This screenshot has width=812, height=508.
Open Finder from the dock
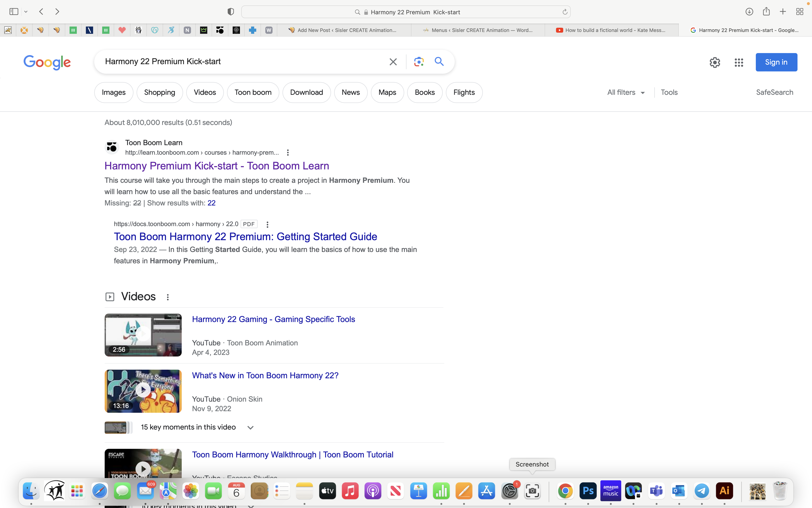tap(31, 491)
